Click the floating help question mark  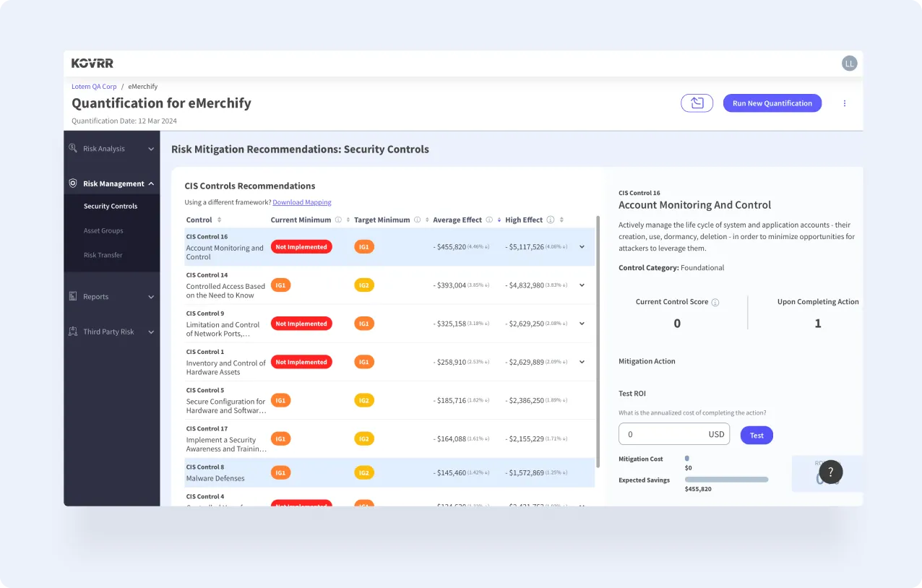(830, 472)
